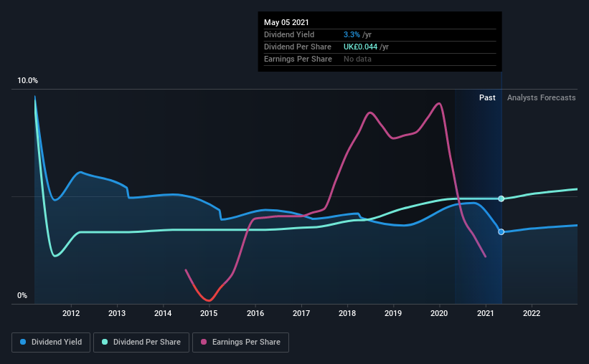The width and height of the screenshot is (589, 364).
Task: Click the UK£0.044 dividend per share value
Action: pos(360,47)
